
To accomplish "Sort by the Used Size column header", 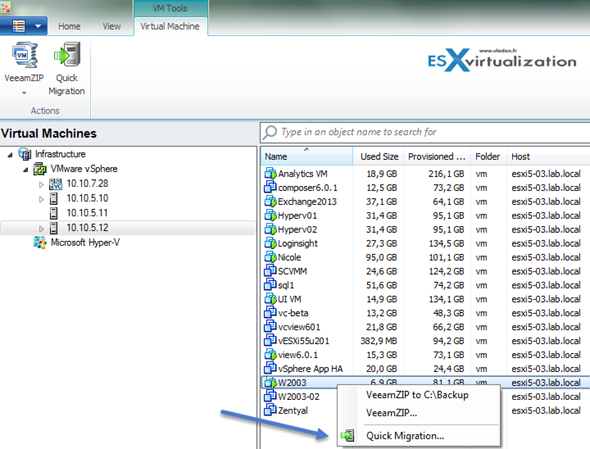I will pos(379,157).
